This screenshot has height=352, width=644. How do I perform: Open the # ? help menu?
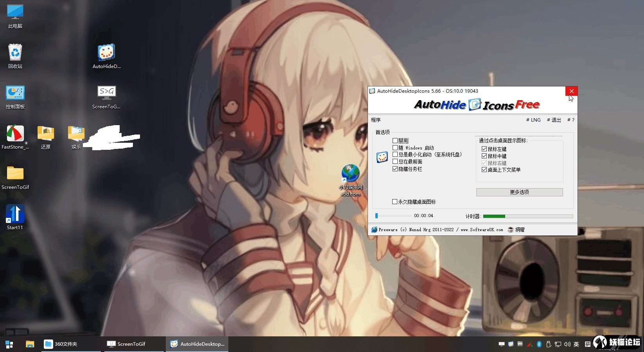pyautogui.click(x=571, y=120)
